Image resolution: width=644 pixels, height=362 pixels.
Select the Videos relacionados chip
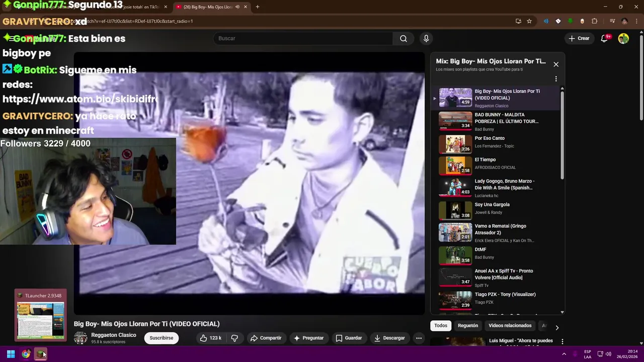point(510,326)
